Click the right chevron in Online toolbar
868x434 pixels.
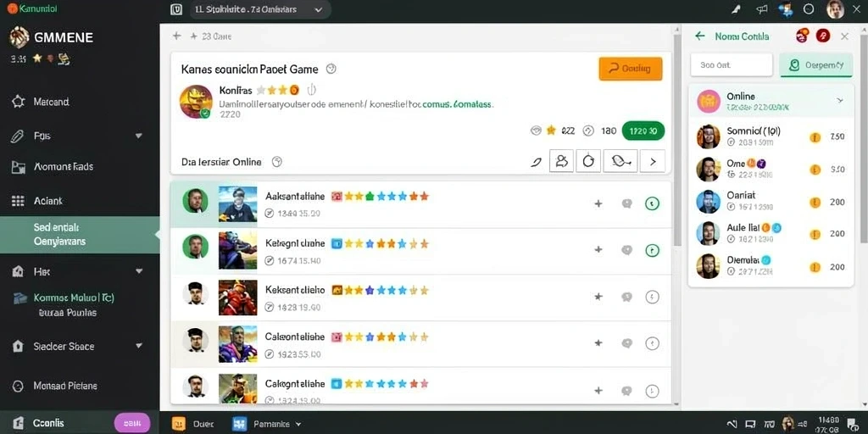pyautogui.click(x=653, y=162)
